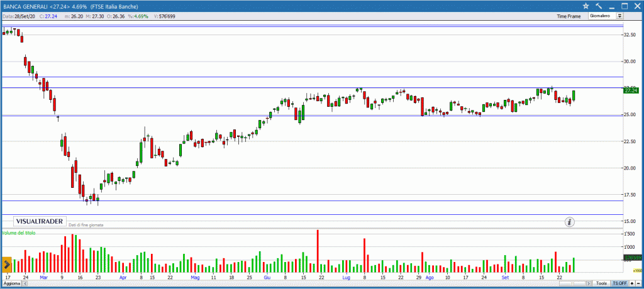Click the 'Lug' month label on time axis
The height and width of the screenshot is (289, 644).
pyautogui.click(x=347, y=278)
